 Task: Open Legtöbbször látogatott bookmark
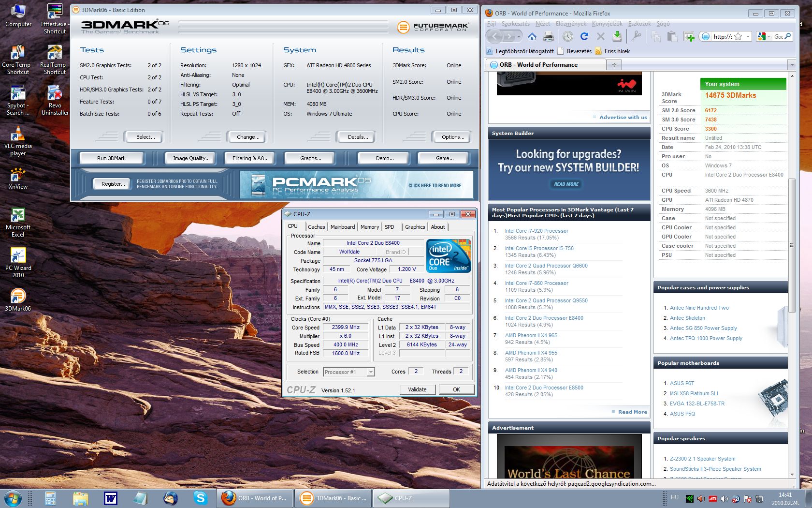(x=520, y=51)
